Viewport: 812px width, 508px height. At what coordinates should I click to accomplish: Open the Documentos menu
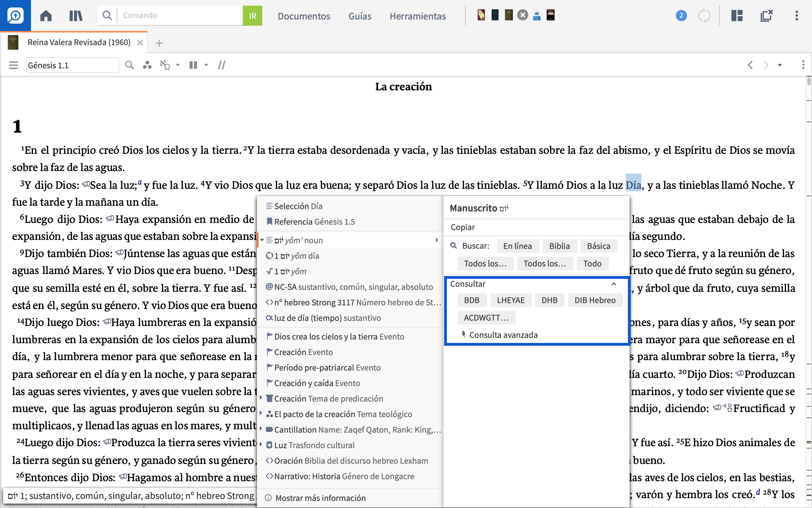coord(304,16)
